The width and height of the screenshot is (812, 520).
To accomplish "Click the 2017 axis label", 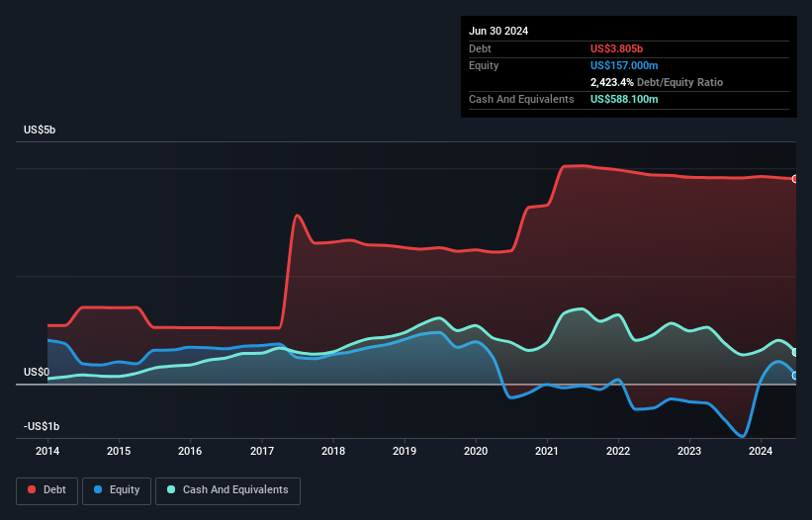I will (x=262, y=451).
